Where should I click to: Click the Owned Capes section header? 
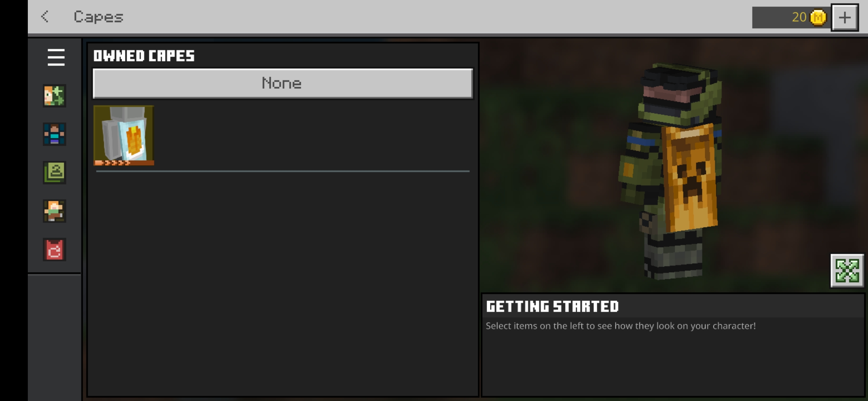point(144,56)
